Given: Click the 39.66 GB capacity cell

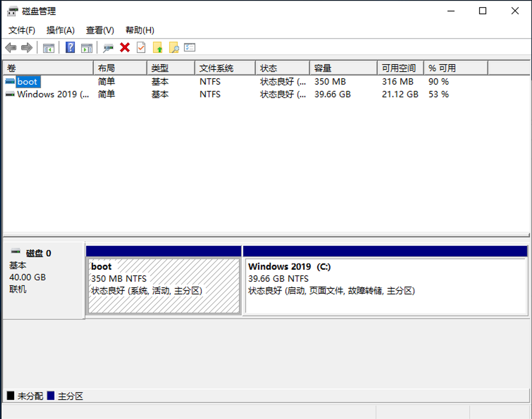Looking at the screenshot, I should tap(333, 94).
